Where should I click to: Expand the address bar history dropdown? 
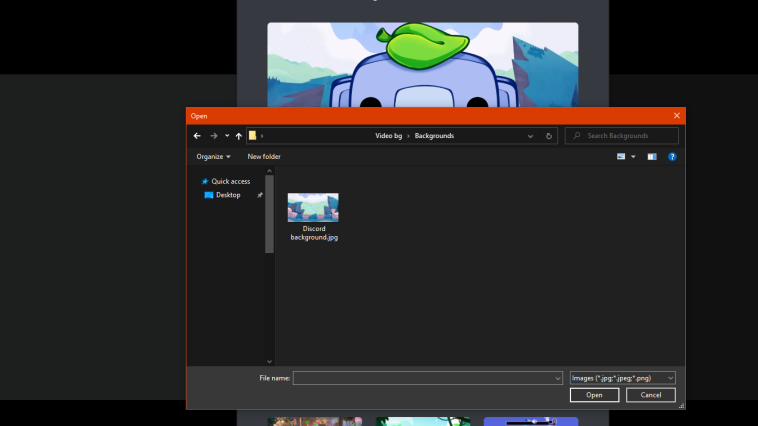point(530,136)
